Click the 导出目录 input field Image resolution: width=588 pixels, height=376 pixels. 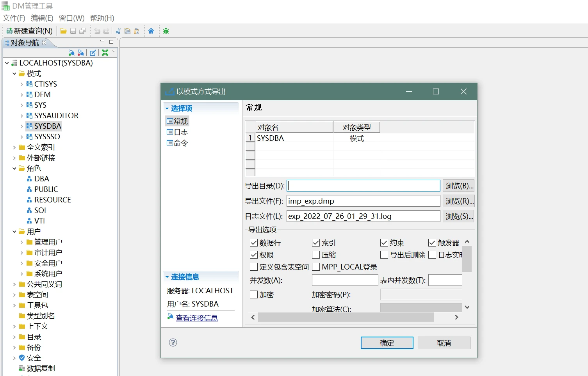pyautogui.click(x=363, y=186)
